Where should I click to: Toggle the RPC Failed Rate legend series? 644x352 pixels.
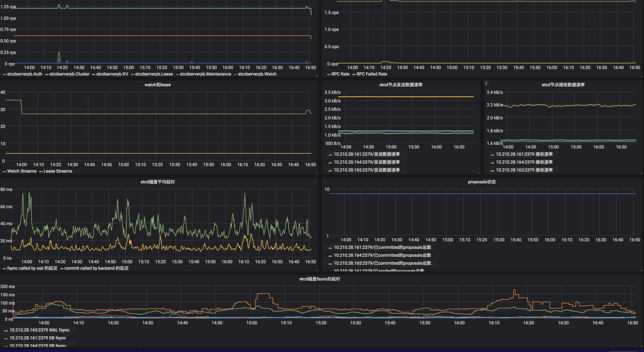click(x=371, y=74)
